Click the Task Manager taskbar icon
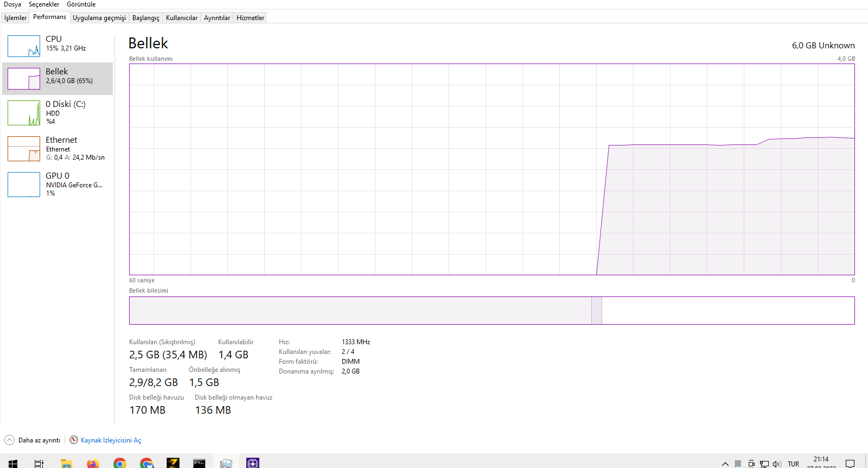Viewport: 868px width, 468px height. [x=226, y=463]
